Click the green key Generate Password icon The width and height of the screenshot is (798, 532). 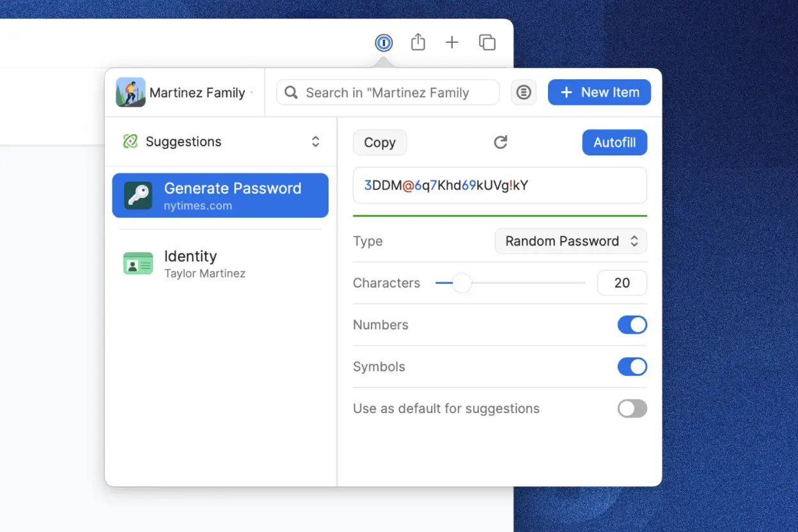pos(138,195)
